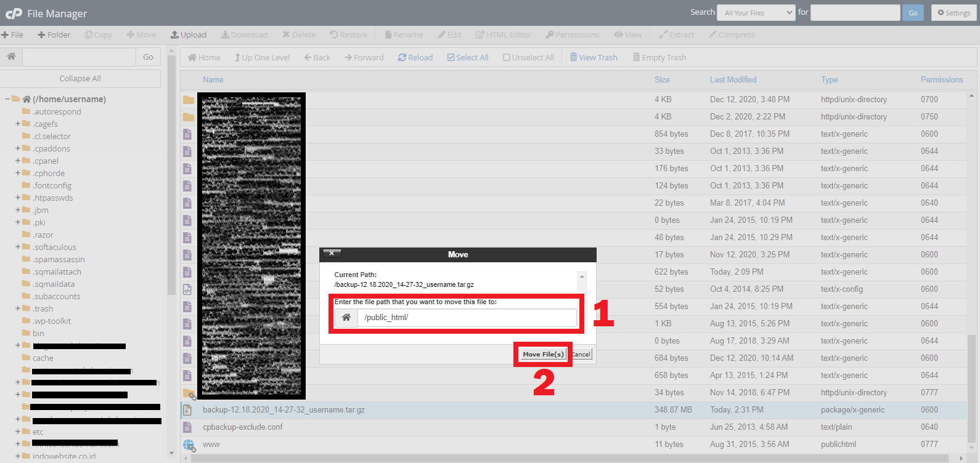Expand the .cphorde folder node

coord(18,173)
